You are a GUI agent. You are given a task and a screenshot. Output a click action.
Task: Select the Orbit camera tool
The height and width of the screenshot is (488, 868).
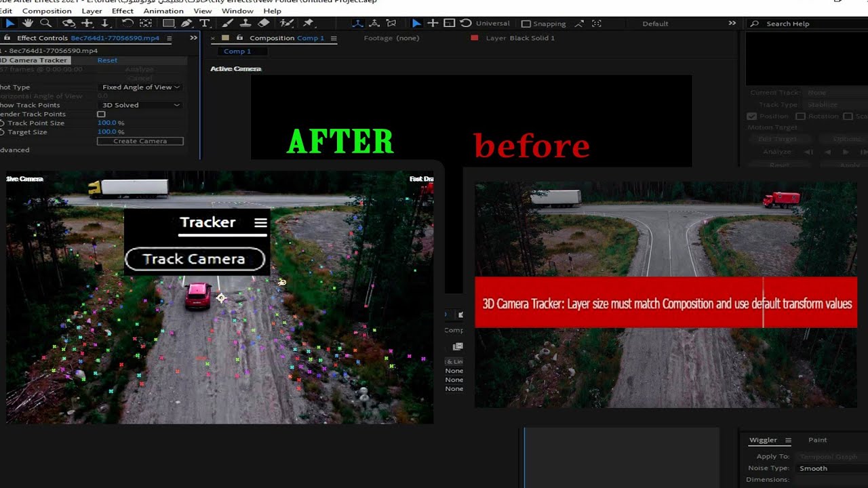coord(68,23)
